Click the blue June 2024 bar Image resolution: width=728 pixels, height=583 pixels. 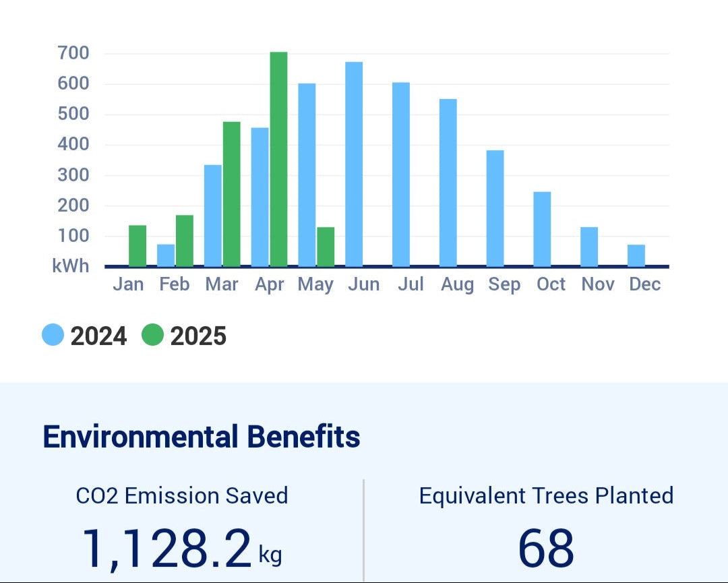tap(354, 164)
